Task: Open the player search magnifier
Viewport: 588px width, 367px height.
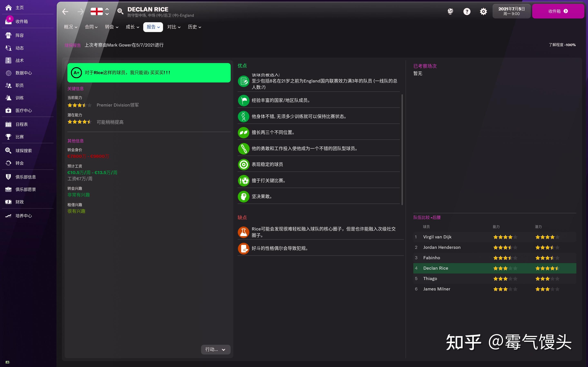Action: click(120, 11)
